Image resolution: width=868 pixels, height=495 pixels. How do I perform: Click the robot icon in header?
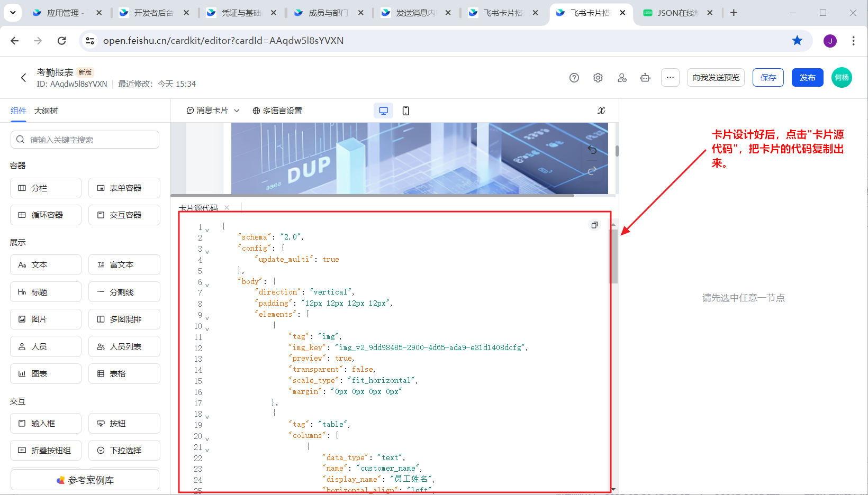[x=645, y=78]
